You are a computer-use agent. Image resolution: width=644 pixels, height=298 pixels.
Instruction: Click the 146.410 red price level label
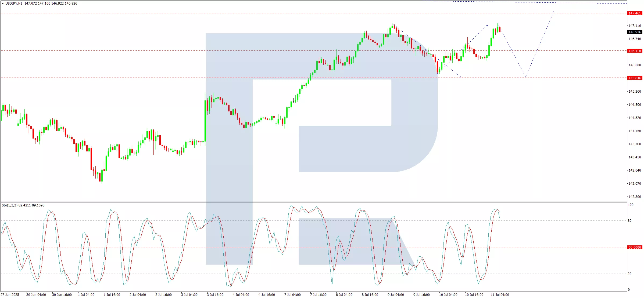[x=635, y=51]
